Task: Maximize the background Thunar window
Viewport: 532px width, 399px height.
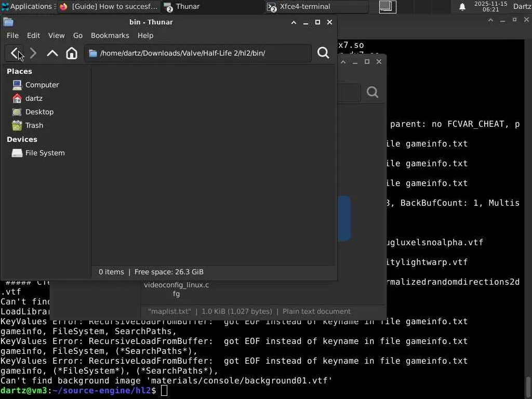Action: (367, 62)
